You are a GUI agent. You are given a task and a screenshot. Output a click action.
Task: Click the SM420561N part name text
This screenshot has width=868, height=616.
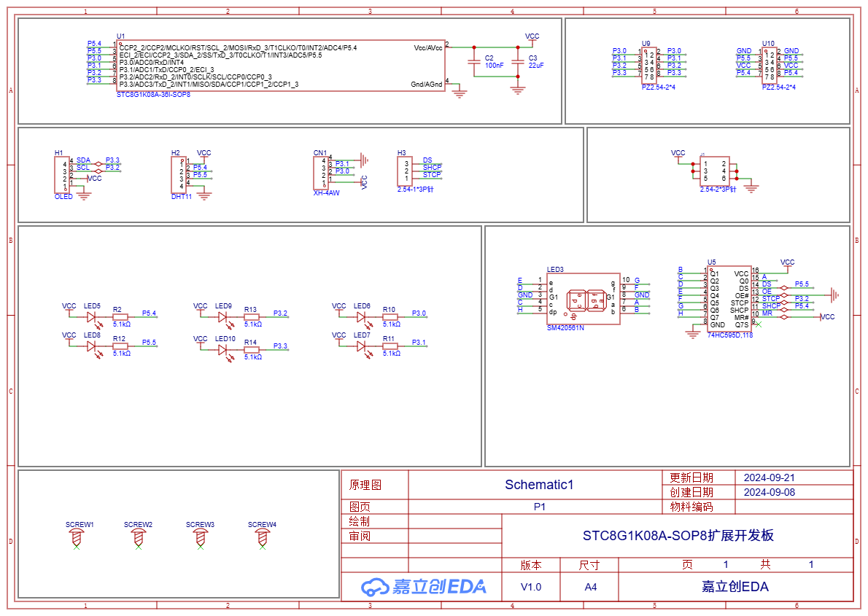coord(565,328)
